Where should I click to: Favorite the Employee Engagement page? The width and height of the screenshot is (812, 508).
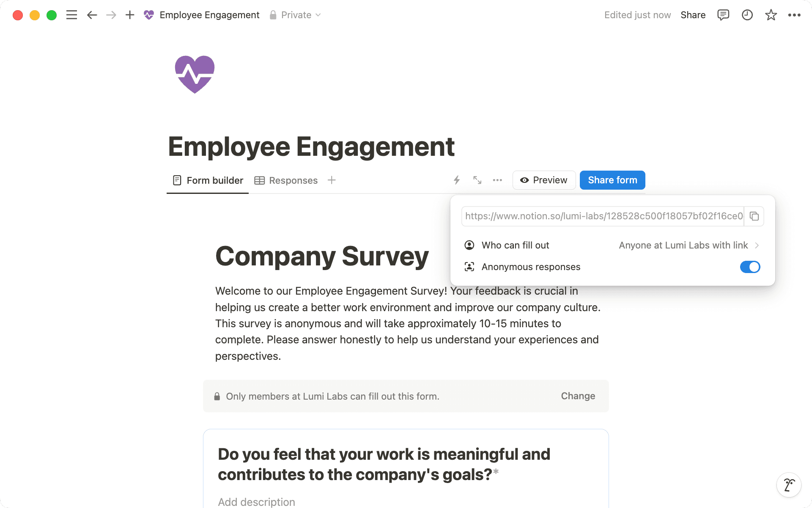[771, 15]
